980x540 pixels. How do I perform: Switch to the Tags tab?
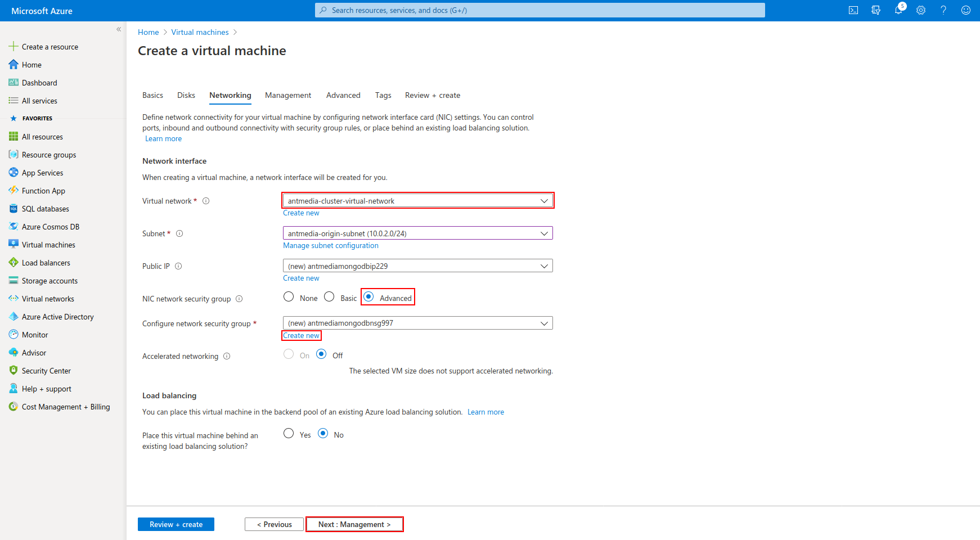click(x=383, y=95)
